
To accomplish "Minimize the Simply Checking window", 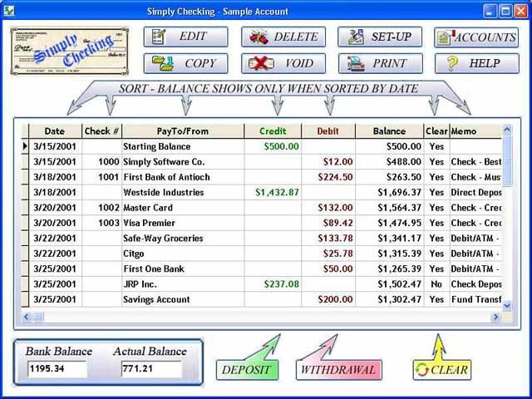I will click(490, 11).
